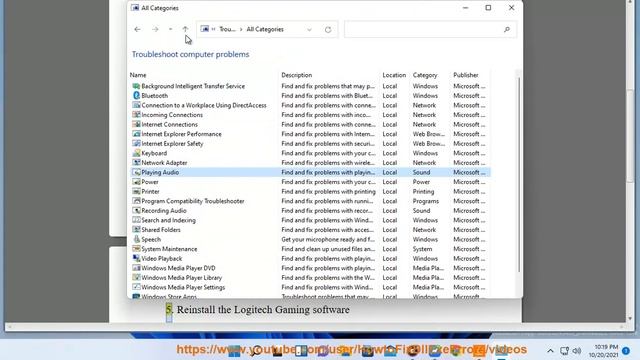Open the recent locations dropdown arrow
The width and height of the screenshot is (640, 360).
pyautogui.click(x=170, y=29)
